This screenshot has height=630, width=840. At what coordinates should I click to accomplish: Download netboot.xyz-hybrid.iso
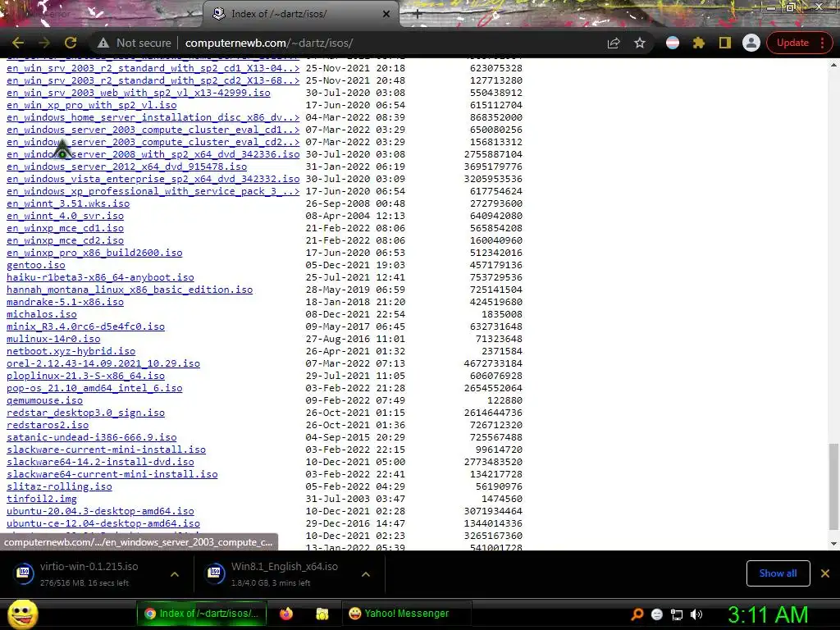pos(71,351)
